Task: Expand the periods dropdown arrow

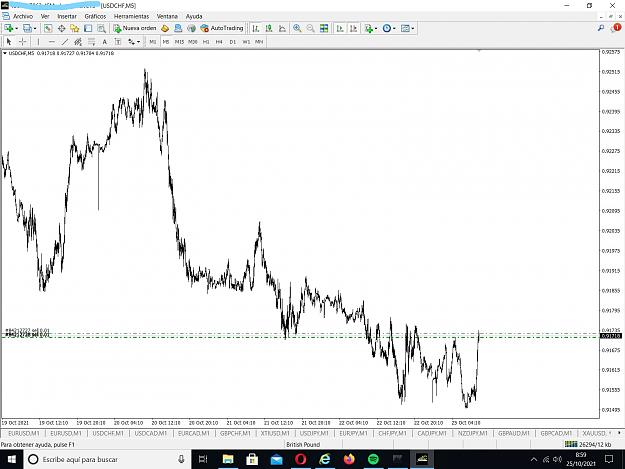Action: (394, 29)
